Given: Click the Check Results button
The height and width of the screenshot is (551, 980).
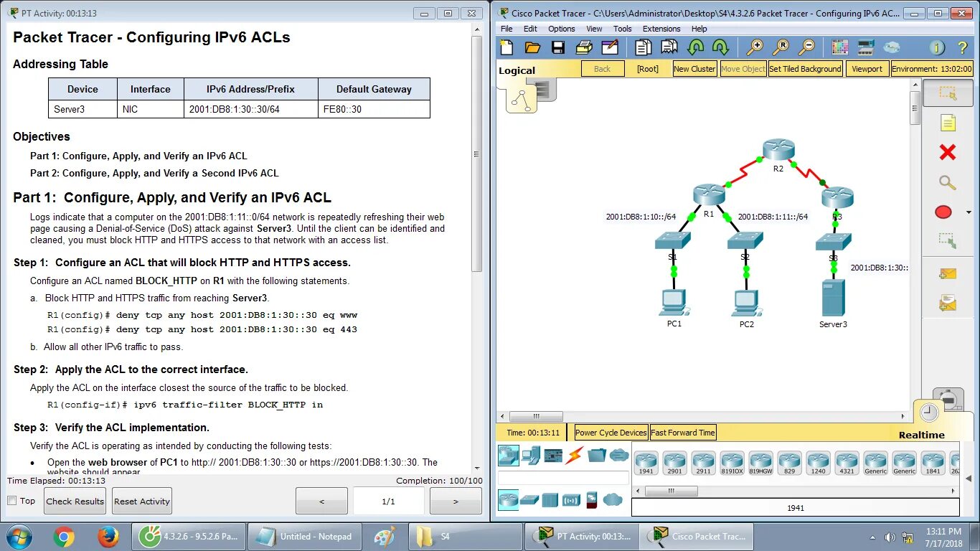Looking at the screenshot, I should pos(75,501).
